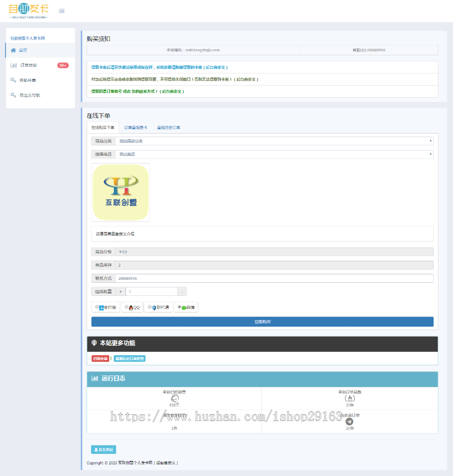This screenshot has height=476, width=453.
Task: Open the home icon in sidebar
Action: [14, 50]
